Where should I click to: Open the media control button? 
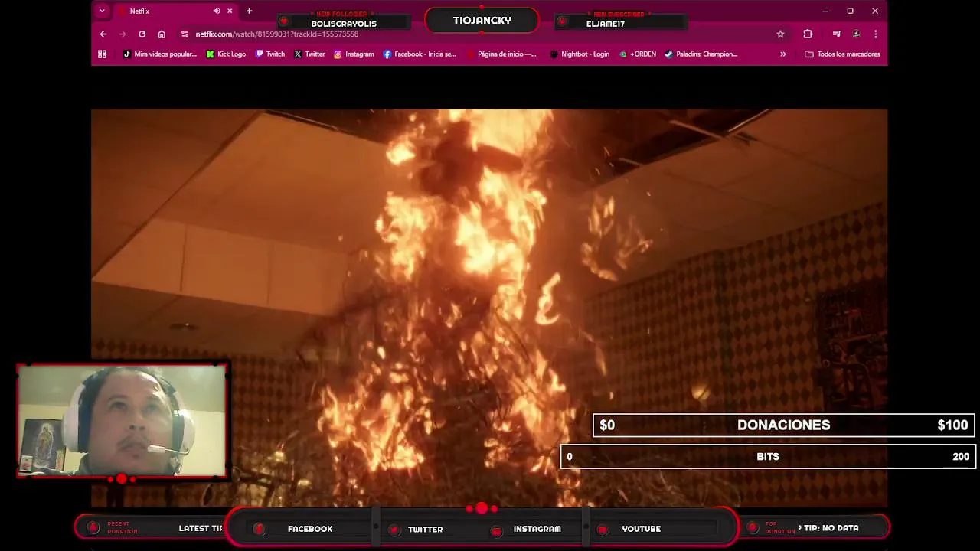[837, 34]
